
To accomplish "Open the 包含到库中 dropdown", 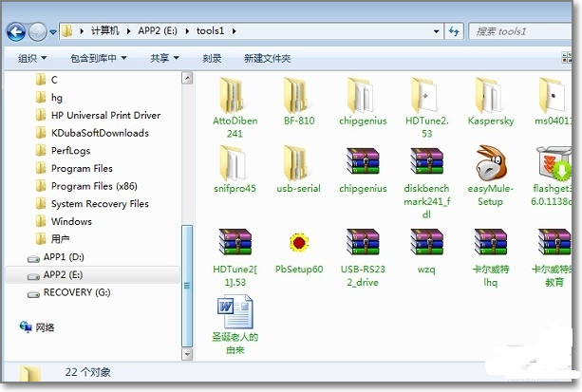I will pyautogui.click(x=99, y=58).
